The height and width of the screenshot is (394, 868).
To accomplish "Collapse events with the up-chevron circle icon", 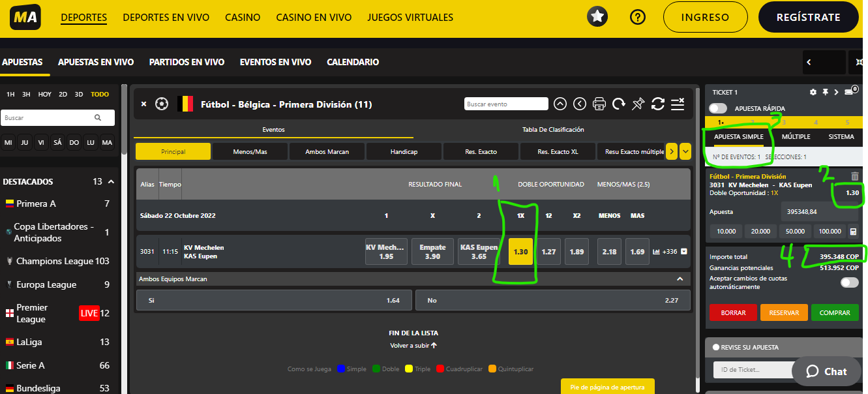I will point(560,104).
